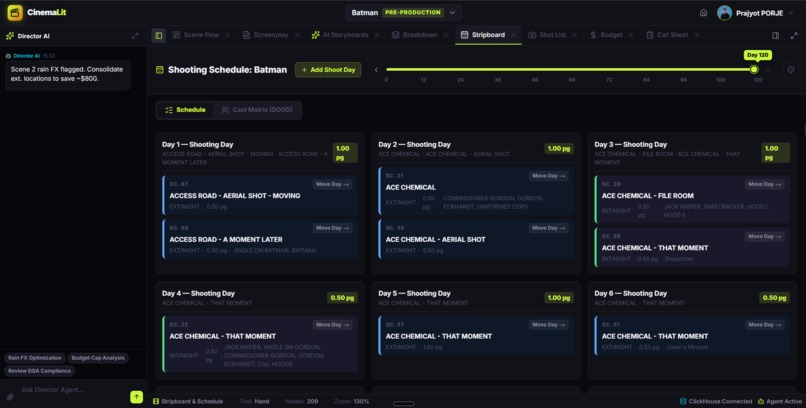Move Day for scene ACCESS ROAD - AERIAL SHOT - MOVING
The width and height of the screenshot is (806, 408).
coord(333,184)
